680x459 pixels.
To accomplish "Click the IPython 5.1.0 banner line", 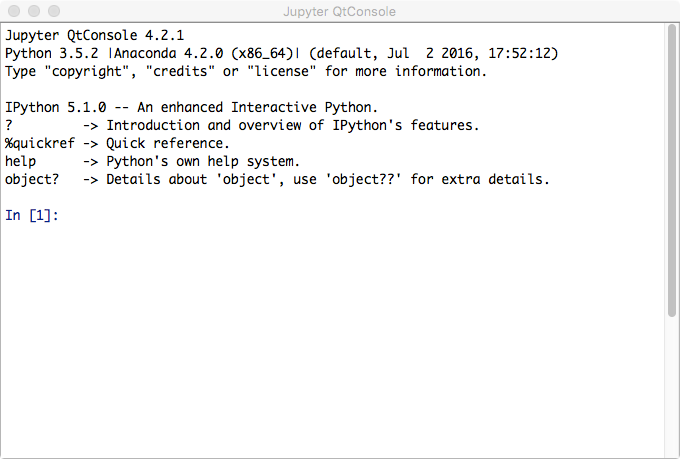I will click(x=191, y=107).
